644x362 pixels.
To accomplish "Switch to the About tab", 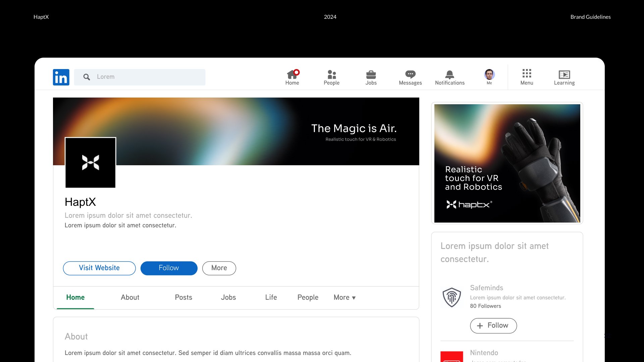I will click(130, 297).
